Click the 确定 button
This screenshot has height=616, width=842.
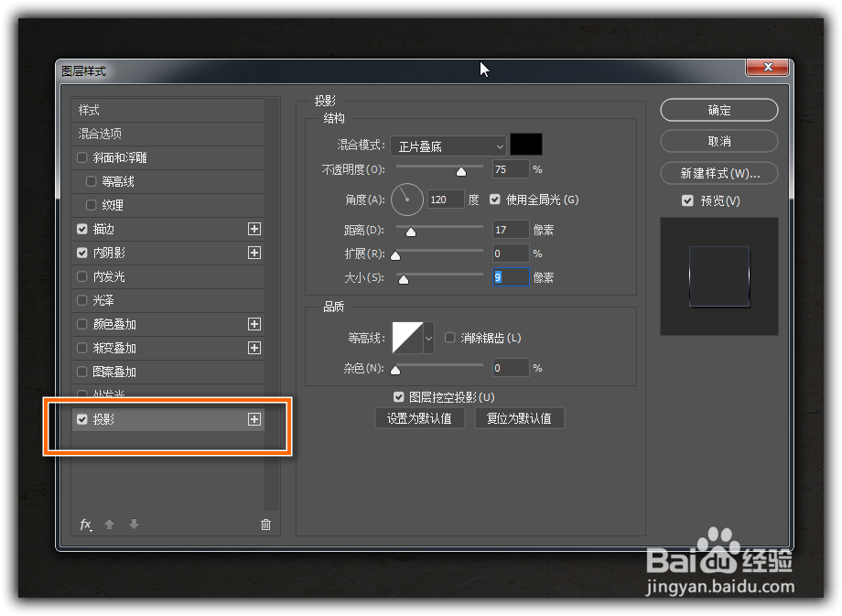[718, 110]
